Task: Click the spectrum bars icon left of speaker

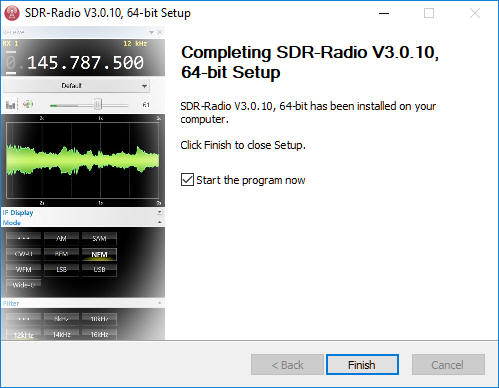Action: pos(10,105)
